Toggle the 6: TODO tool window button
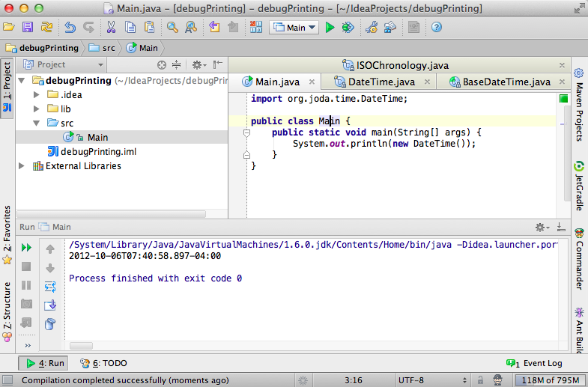588x387 pixels. tap(104, 363)
